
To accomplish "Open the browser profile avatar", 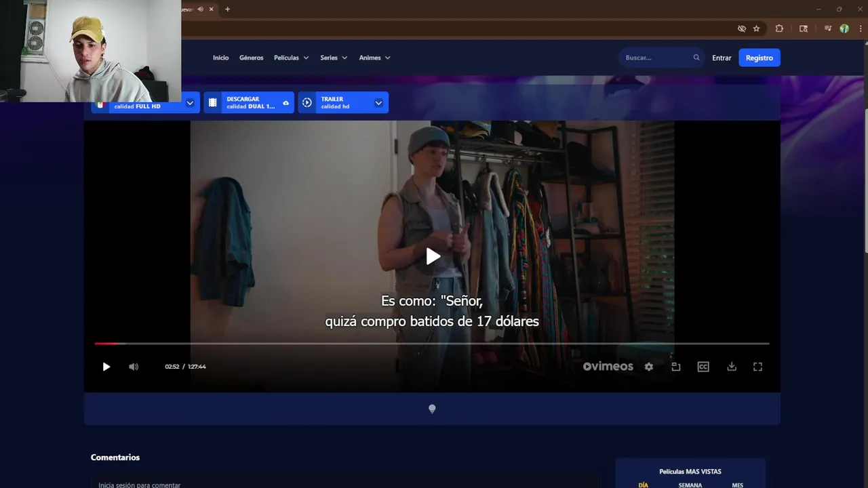I will coord(844,28).
